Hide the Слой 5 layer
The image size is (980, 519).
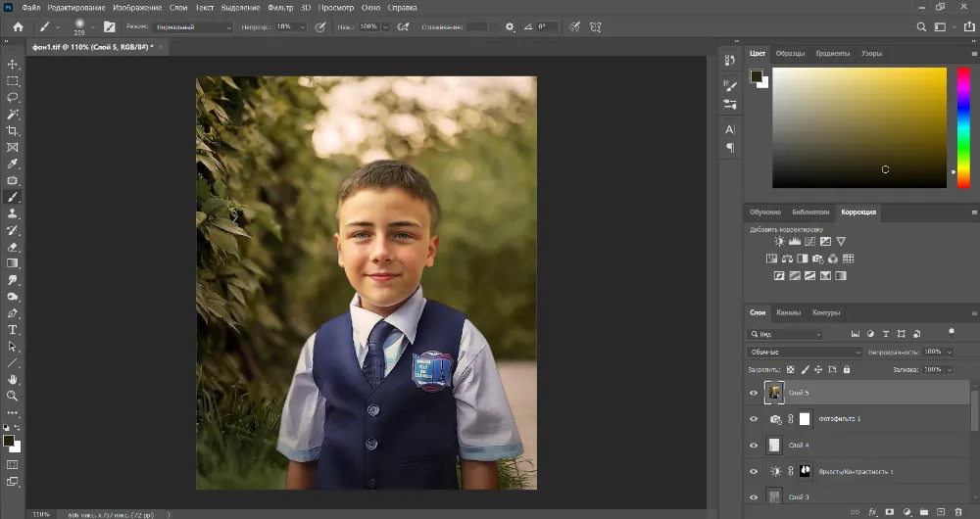754,393
